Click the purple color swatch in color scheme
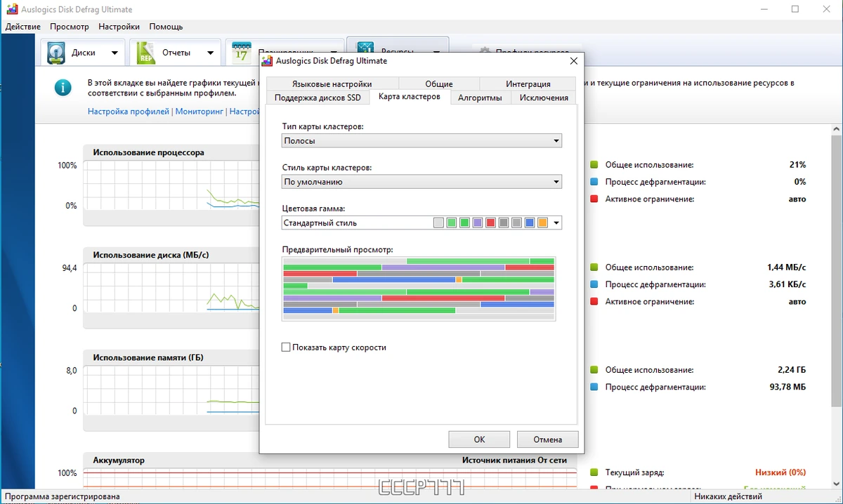This screenshot has width=843, height=504. tap(477, 223)
